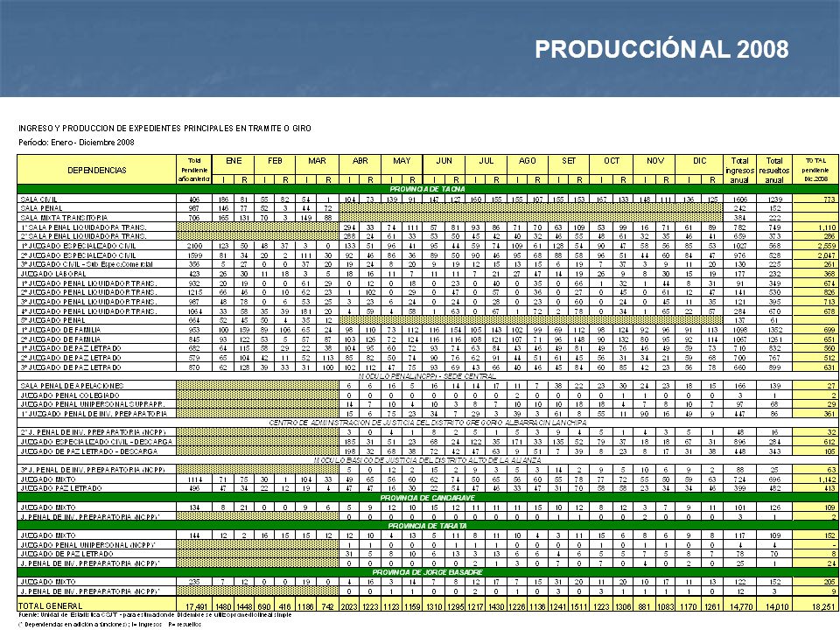
Task: Click the "CENTRO DE ADMINISTRACION DE JUSTICIA" heading
Action: coord(428,423)
